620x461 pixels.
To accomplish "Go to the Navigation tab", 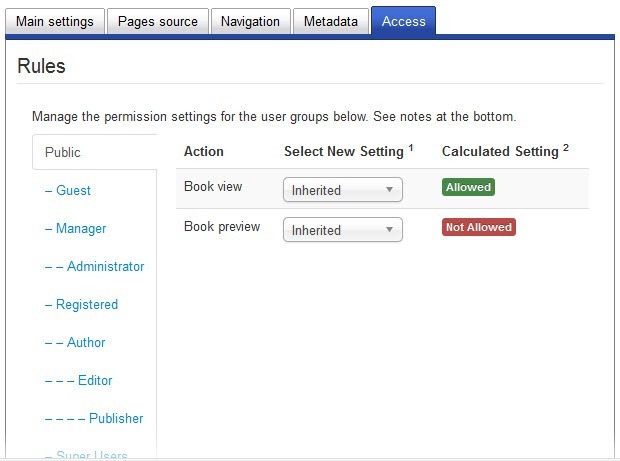I will pyautogui.click(x=250, y=21).
